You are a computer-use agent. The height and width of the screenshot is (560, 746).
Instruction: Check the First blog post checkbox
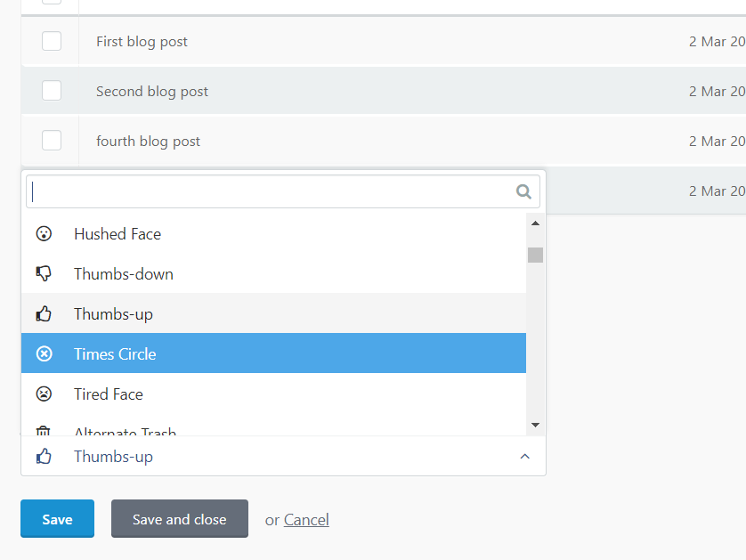52,41
